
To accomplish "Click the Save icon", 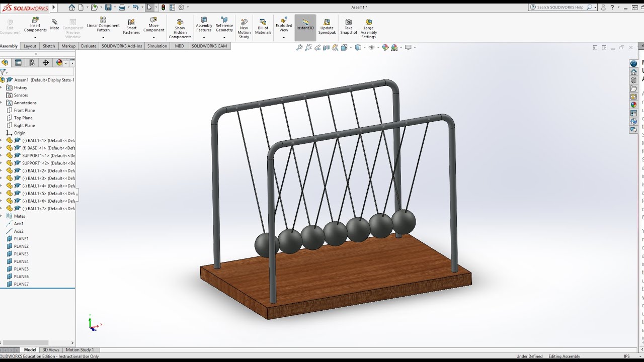I will pos(108,8).
